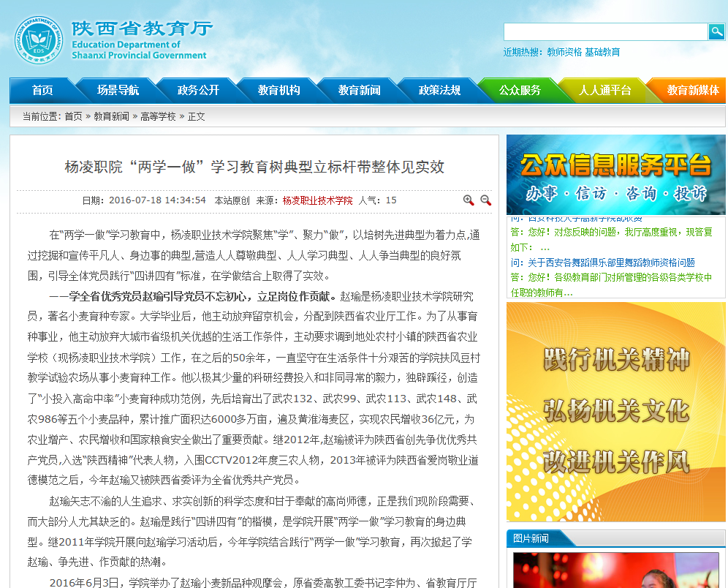Screen dimensions: 728x588
Task: Open source link 杨凌职业技术学院
Action: click(x=317, y=200)
